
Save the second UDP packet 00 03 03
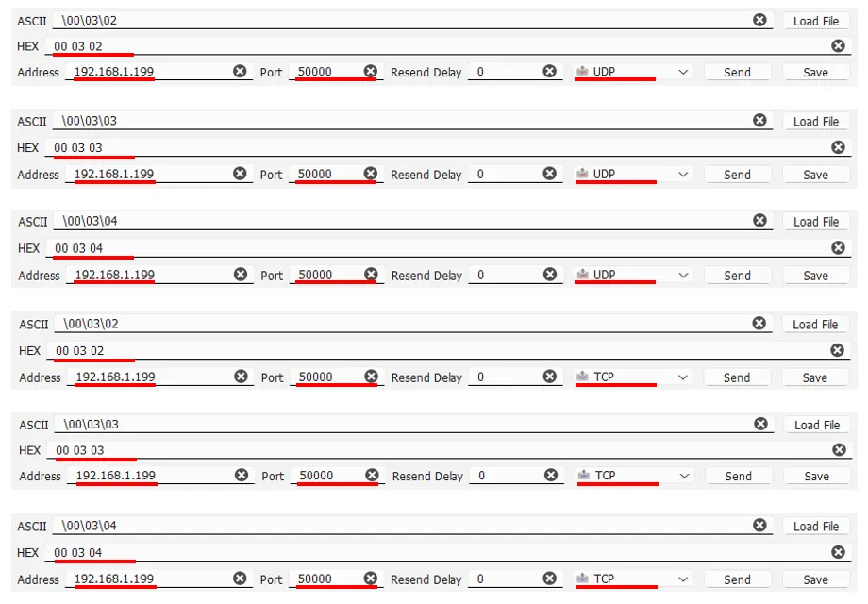(x=815, y=175)
